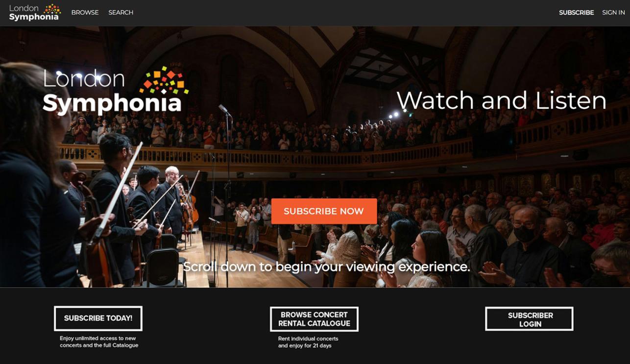Click the large Symphonia wordmark in hero banner
Screen dimensions: 630x364
(x=112, y=103)
